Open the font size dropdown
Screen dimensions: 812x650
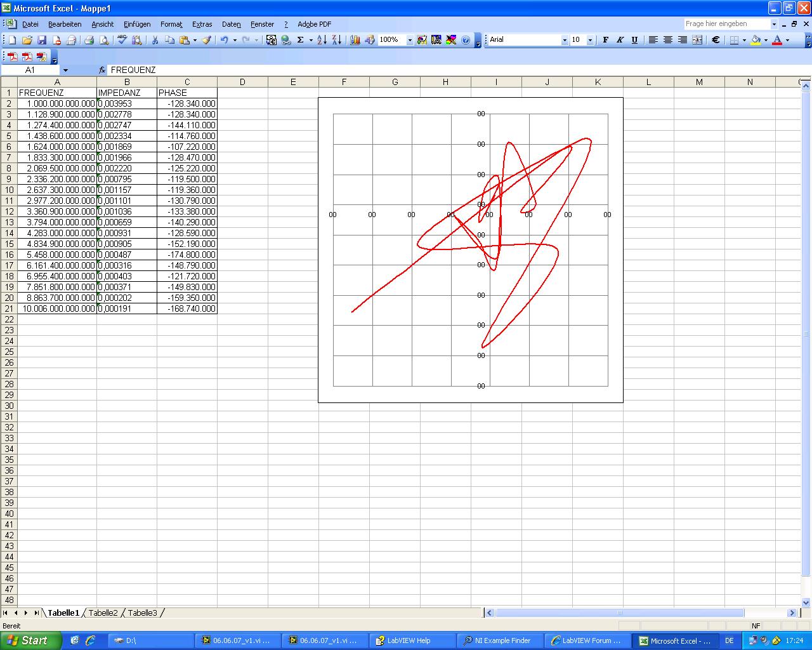[x=590, y=40]
